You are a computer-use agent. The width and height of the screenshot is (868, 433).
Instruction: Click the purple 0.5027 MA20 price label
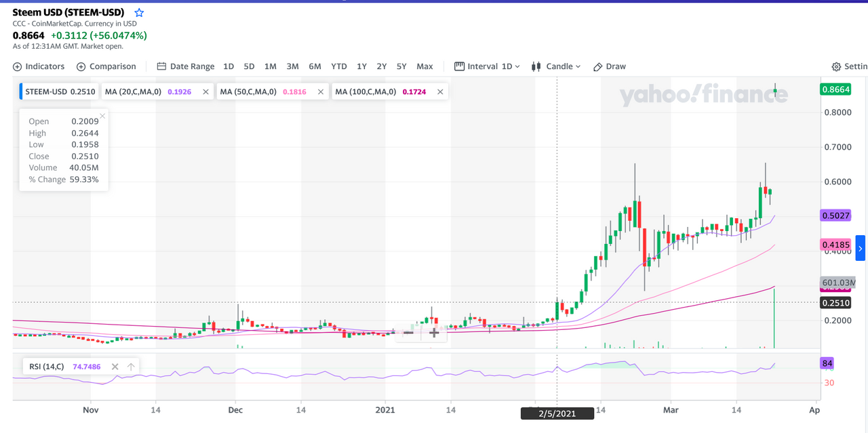point(835,215)
